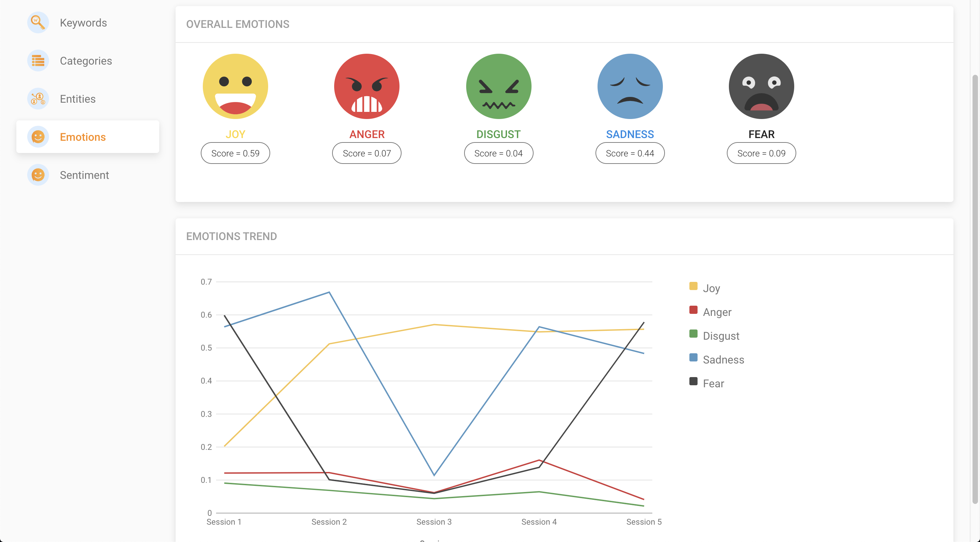The height and width of the screenshot is (542, 980).
Task: Click the blue Sadness legend swatch
Action: [x=693, y=358]
